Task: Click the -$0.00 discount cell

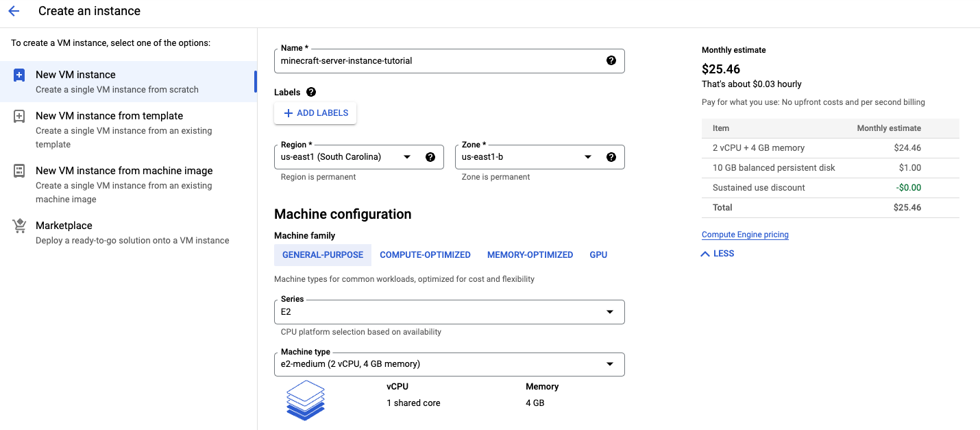Action: pyautogui.click(x=909, y=188)
